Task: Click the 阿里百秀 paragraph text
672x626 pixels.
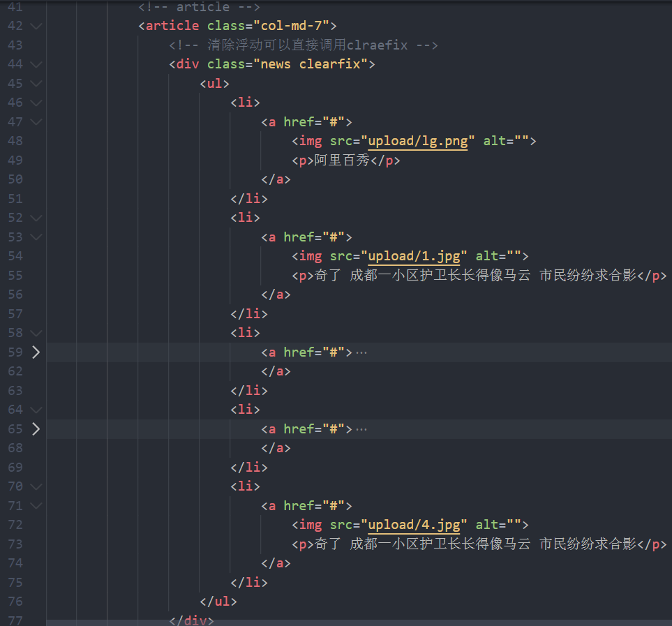Action: [x=342, y=161]
